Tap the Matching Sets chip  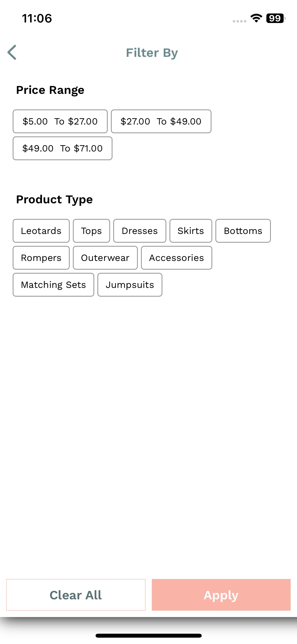54,285
